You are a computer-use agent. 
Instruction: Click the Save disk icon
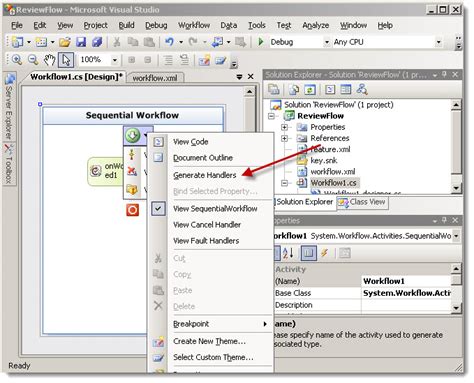pyautogui.click(x=81, y=42)
